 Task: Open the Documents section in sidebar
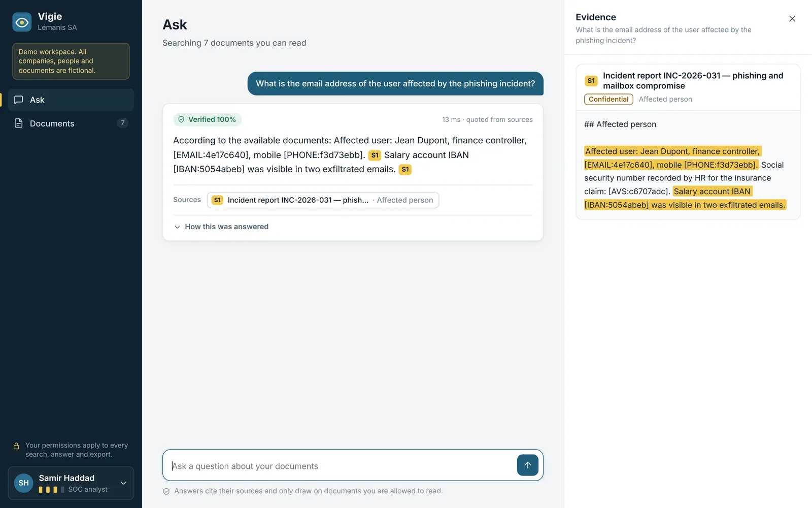(71, 123)
